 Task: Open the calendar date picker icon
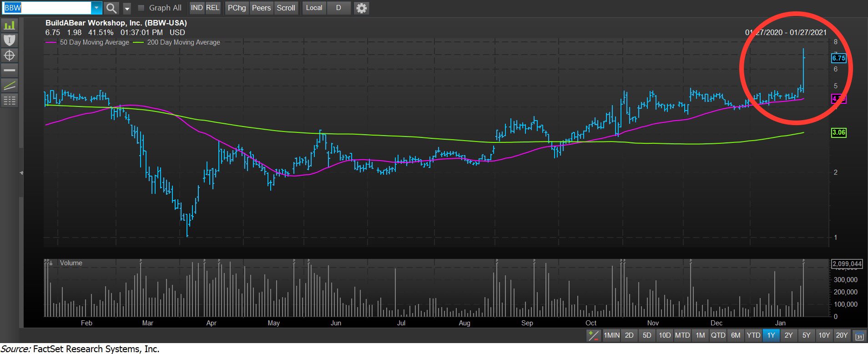[x=859, y=336]
